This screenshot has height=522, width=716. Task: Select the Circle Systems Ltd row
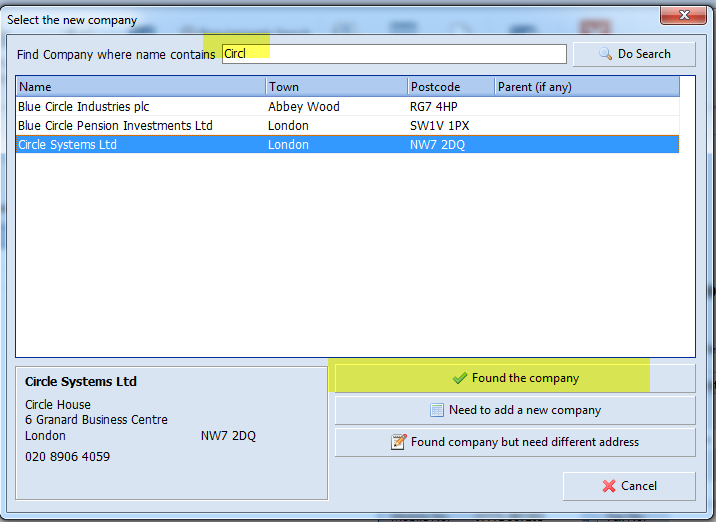(347, 144)
